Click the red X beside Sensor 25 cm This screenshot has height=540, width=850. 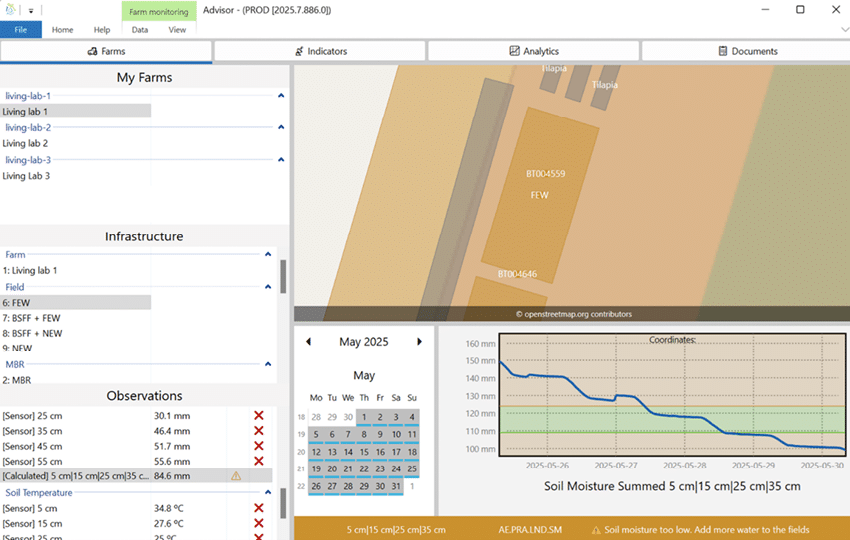pyautogui.click(x=258, y=416)
